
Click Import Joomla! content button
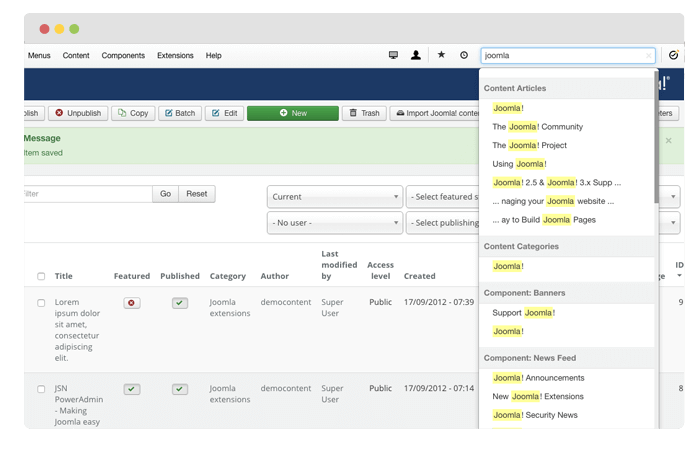(x=434, y=113)
